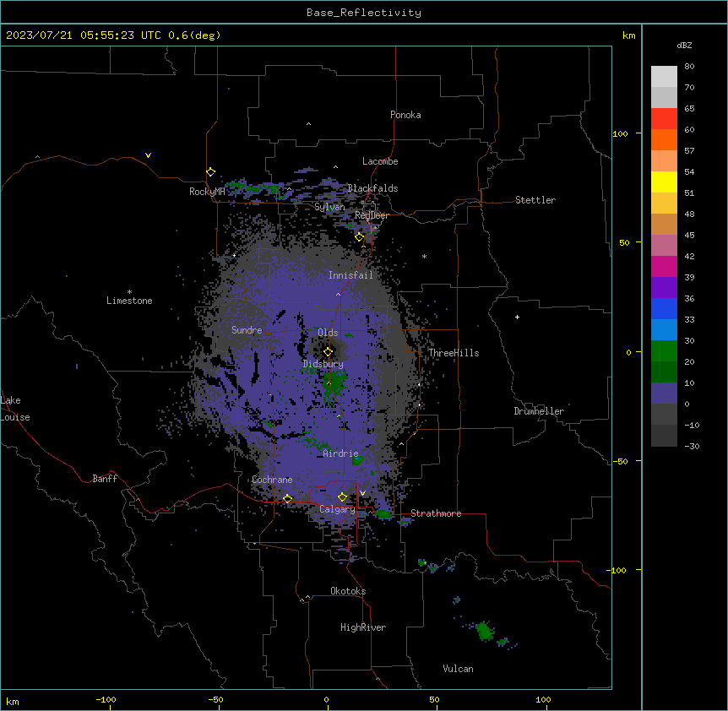
Task: Click the 65 value in dBZ legend
Action: [x=689, y=108]
